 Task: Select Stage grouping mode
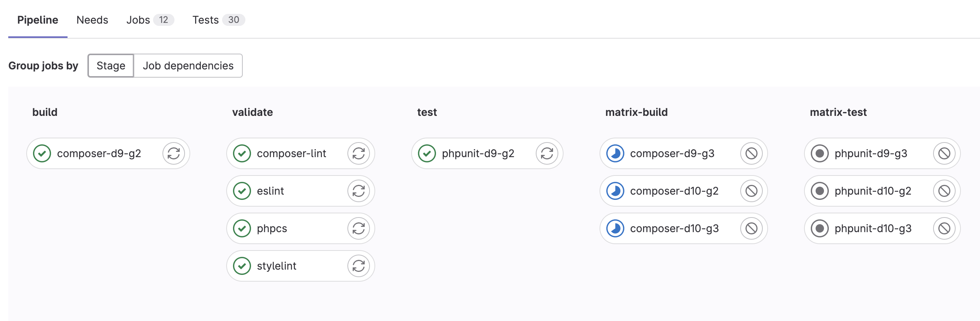pyautogui.click(x=110, y=65)
